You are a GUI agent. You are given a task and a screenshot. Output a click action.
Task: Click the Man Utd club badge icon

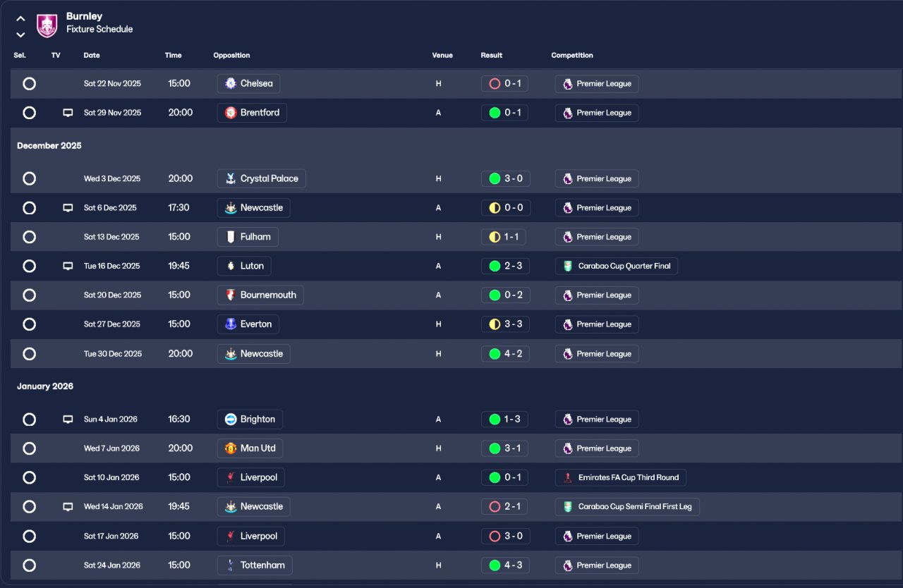click(231, 448)
